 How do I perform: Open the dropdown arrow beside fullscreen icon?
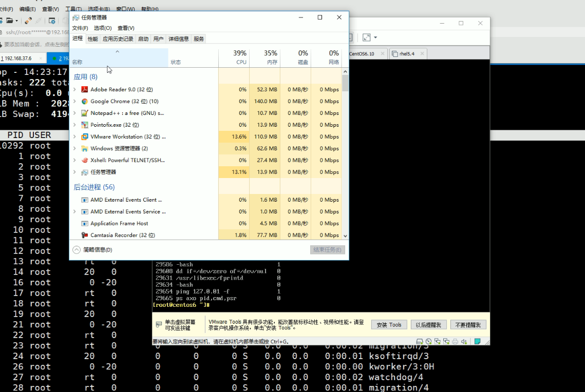click(x=375, y=37)
